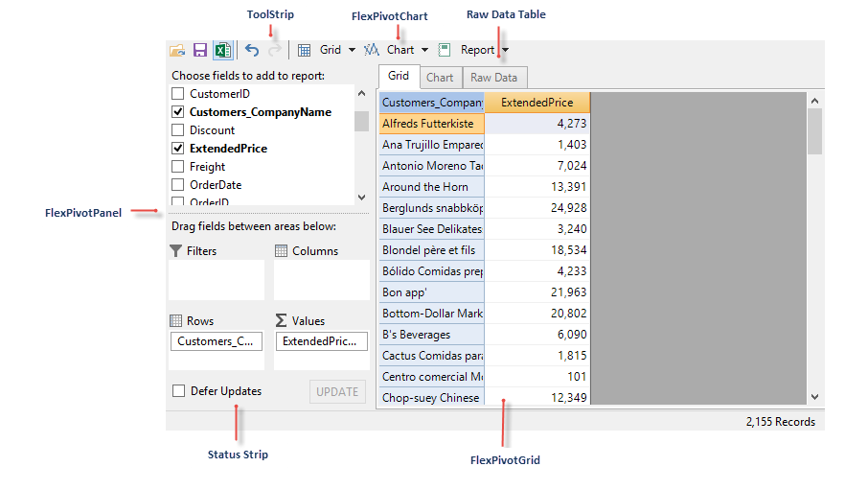
Task: Open the Chart dropdown arrow in toolbar
Action: (x=423, y=50)
